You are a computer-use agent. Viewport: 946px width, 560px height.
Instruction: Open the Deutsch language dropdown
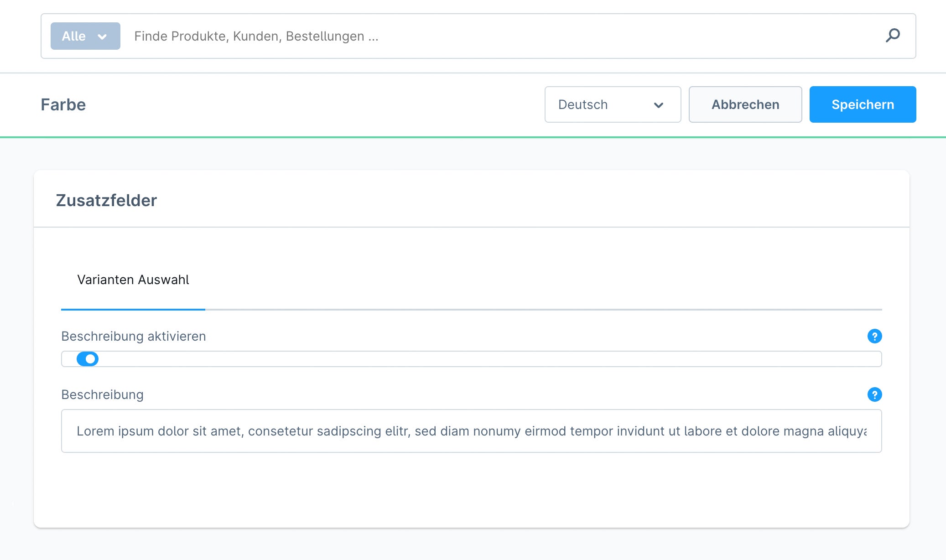click(x=613, y=104)
